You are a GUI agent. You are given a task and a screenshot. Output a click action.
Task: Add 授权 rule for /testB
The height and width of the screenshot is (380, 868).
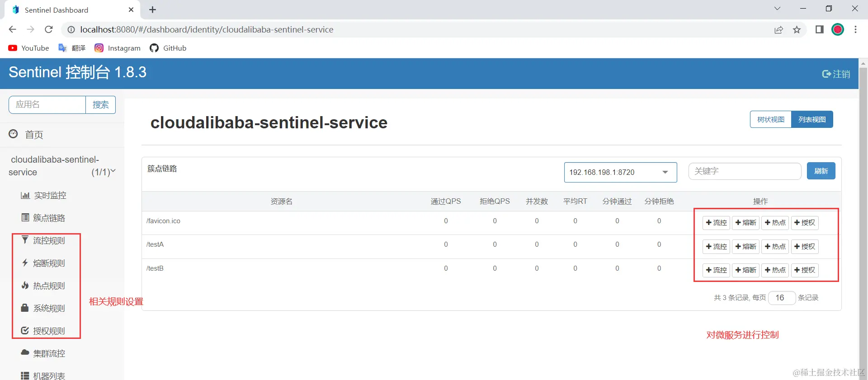[x=804, y=270]
